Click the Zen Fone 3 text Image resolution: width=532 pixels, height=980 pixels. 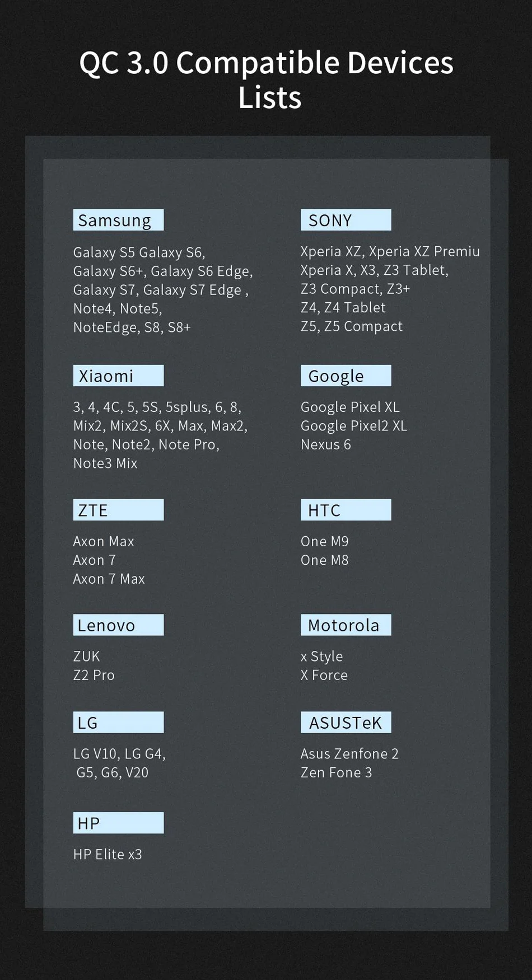pyautogui.click(x=336, y=772)
